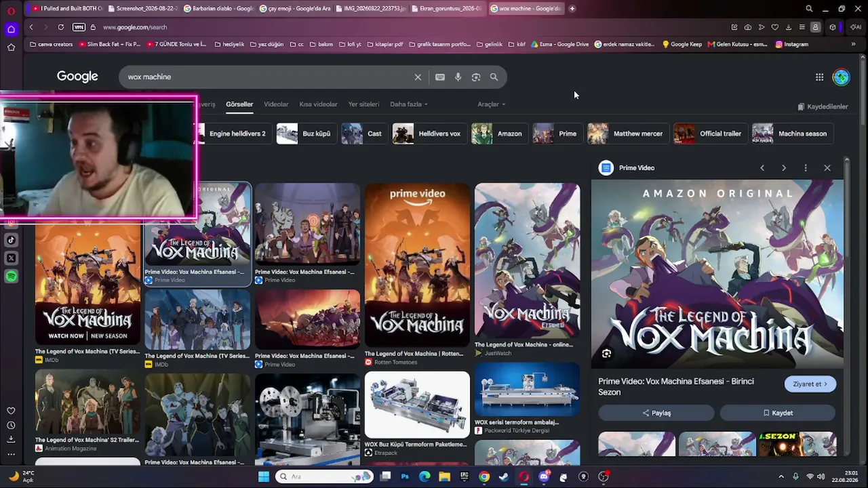Open the 'Google Keep' bookmark
The image size is (868, 488).
(x=682, y=44)
